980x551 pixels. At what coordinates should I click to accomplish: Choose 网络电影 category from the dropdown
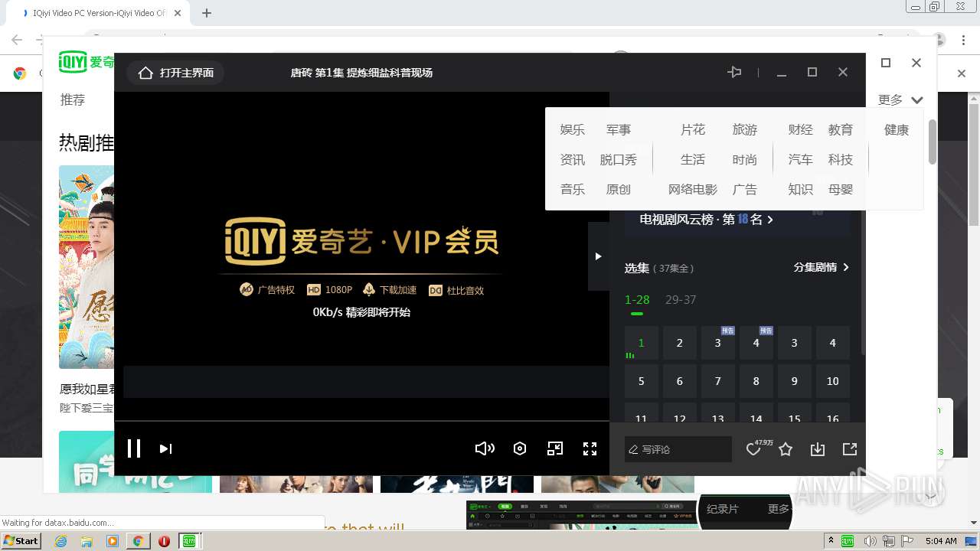693,190
